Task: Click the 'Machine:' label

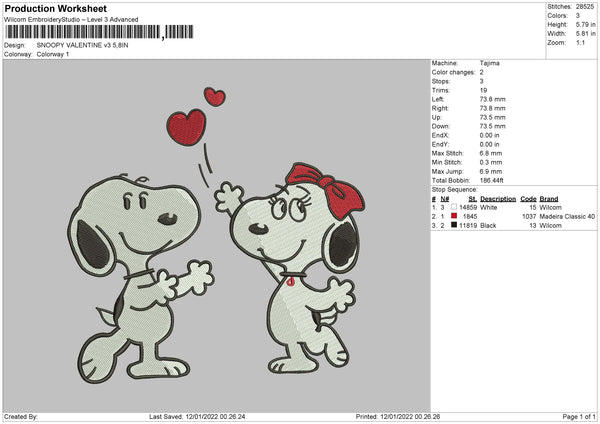Action: pyautogui.click(x=445, y=63)
